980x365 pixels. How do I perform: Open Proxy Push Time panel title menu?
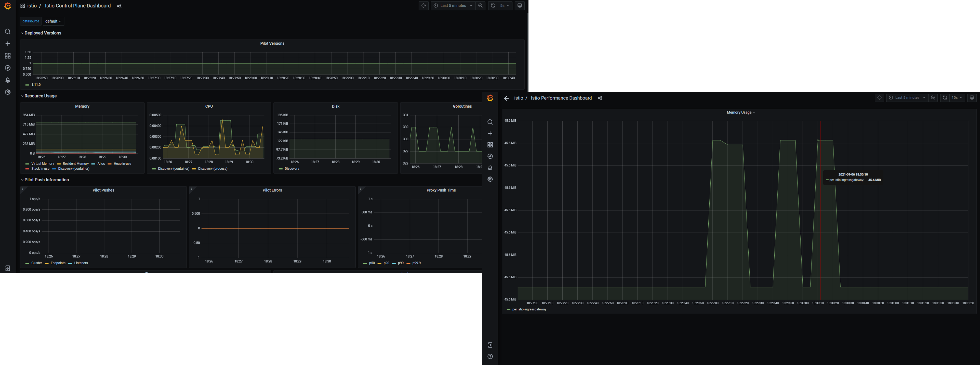pos(441,190)
